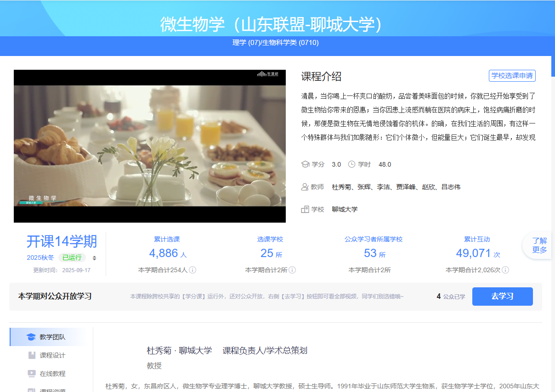This screenshot has width=555, height=392.
Task: Click the 学校选课申请 button
Action: point(512,76)
